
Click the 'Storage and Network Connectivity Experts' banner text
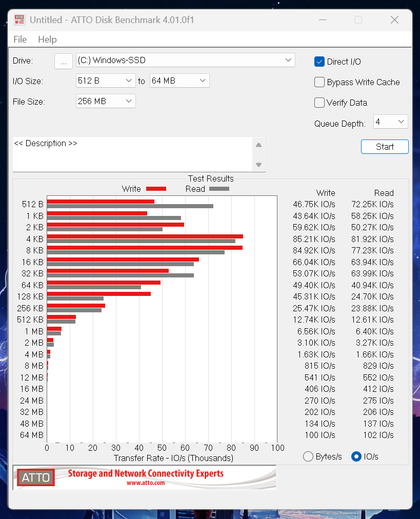(146, 474)
